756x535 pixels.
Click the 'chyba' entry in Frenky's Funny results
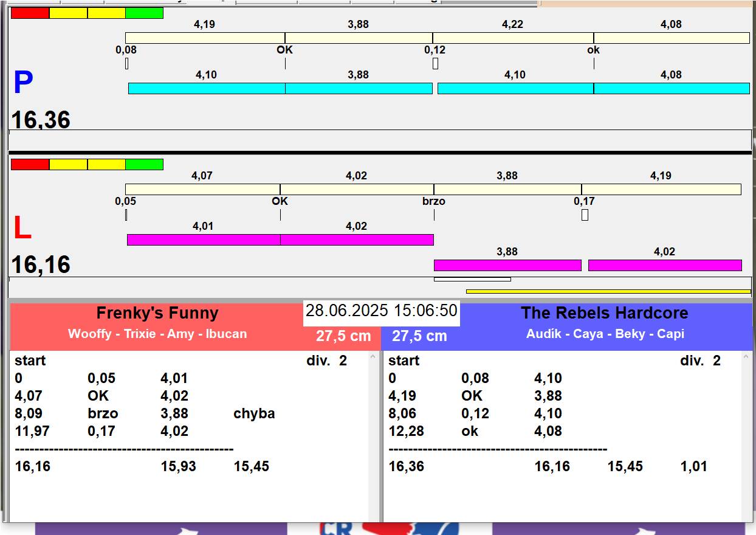pyautogui.click(x=254, y=413)
